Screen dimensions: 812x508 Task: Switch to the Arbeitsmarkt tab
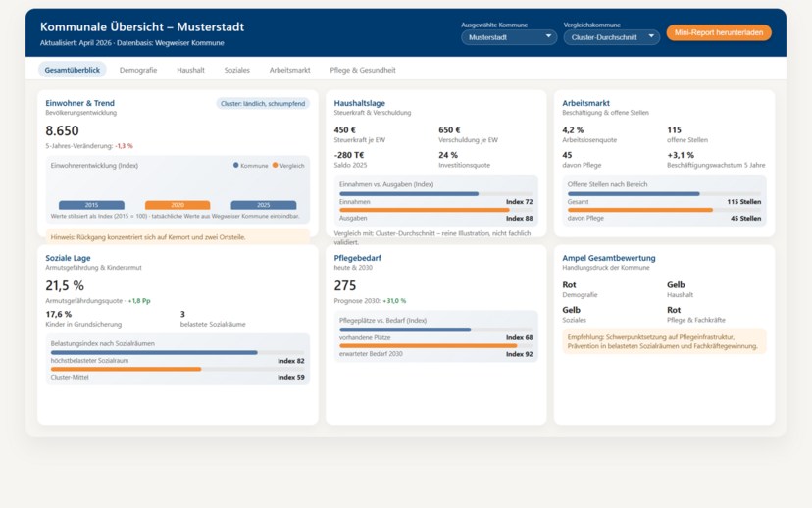point(289,70)
